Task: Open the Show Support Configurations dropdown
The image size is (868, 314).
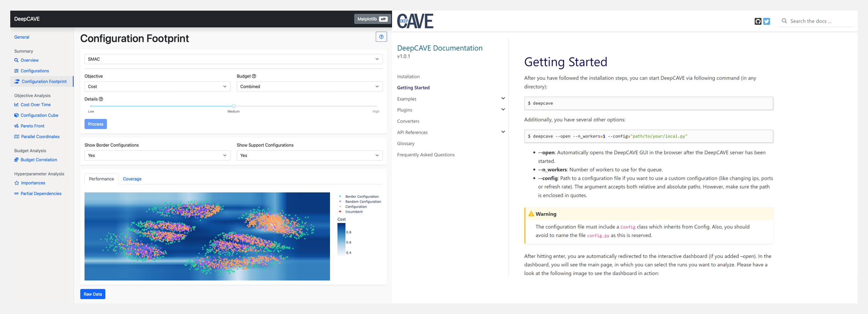Action: (310, 156)
